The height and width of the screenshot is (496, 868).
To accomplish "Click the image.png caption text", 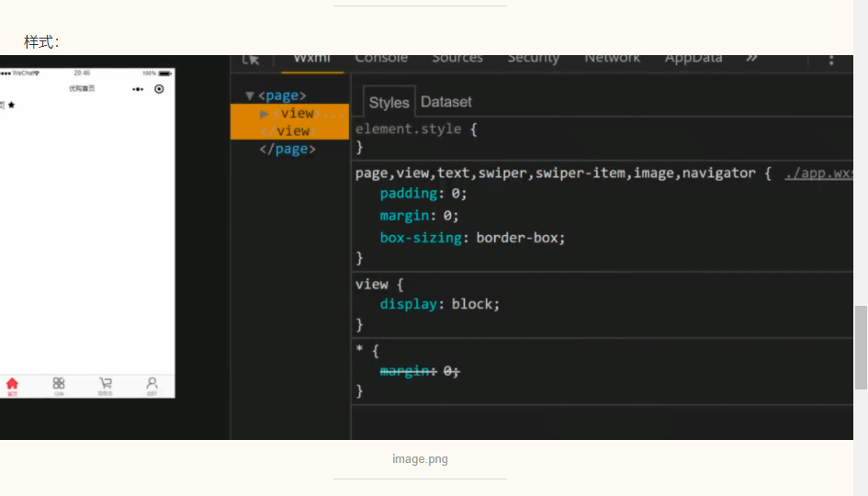I will point(420,459).
